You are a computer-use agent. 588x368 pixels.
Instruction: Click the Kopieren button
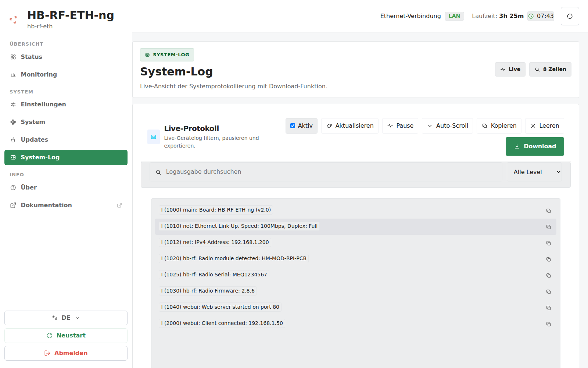click(x=499, y=126)
